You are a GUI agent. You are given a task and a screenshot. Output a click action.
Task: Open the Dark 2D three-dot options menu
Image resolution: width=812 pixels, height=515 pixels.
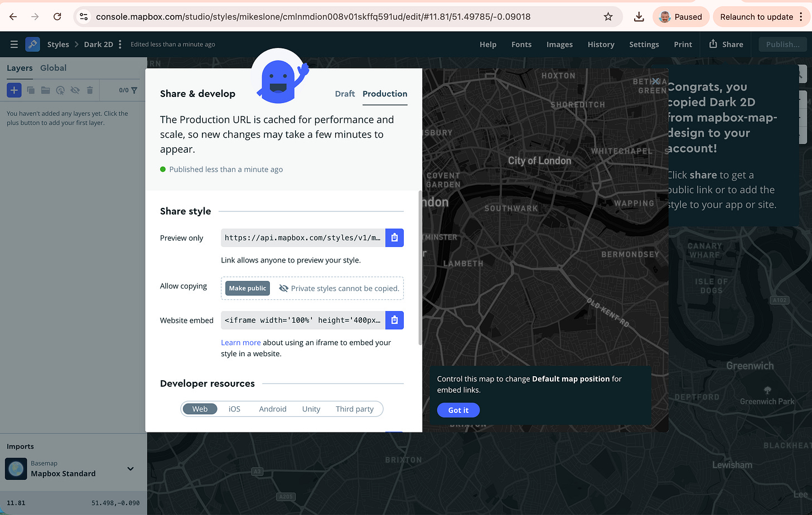[x=120, y=45]
